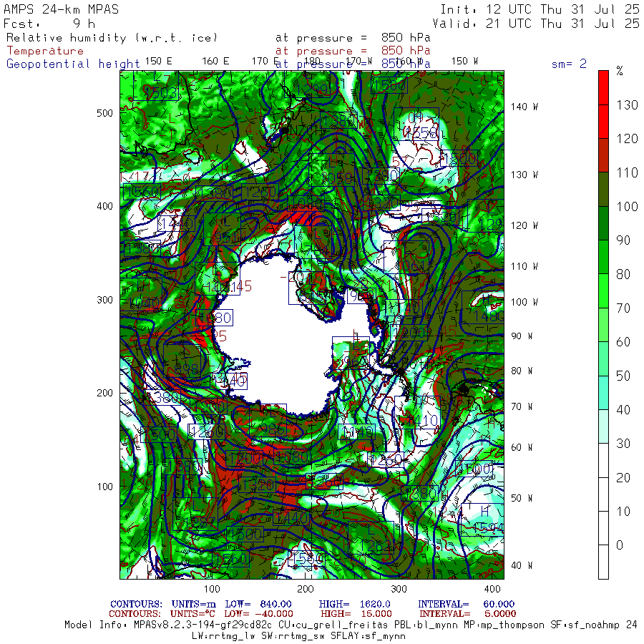Click the colorbar value label '90'

[x=623, y=240]
